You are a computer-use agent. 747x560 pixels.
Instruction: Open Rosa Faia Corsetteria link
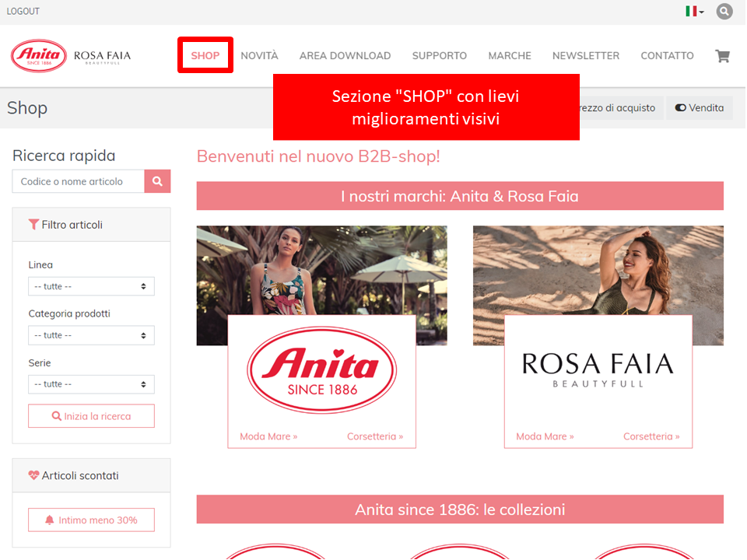(x=651, y=436)
